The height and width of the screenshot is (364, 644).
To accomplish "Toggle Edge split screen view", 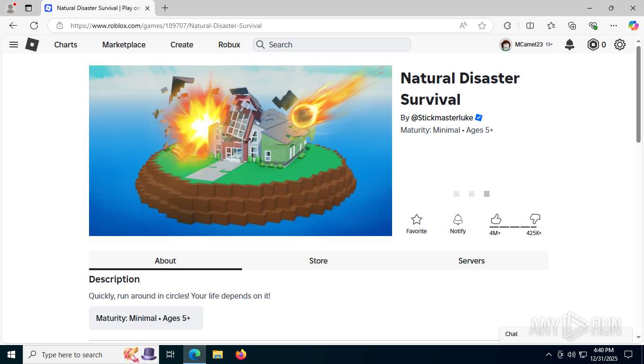I will click(530, 26).
